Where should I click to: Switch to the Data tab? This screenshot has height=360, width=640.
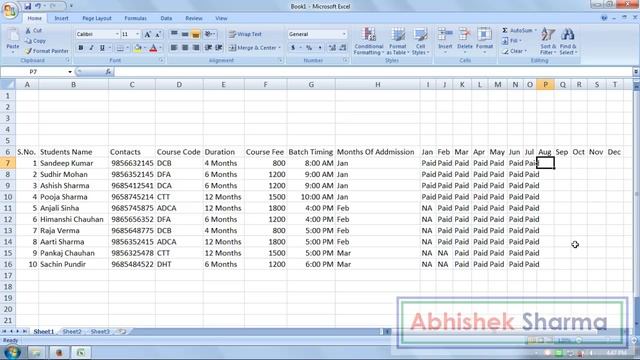(166, 18)
